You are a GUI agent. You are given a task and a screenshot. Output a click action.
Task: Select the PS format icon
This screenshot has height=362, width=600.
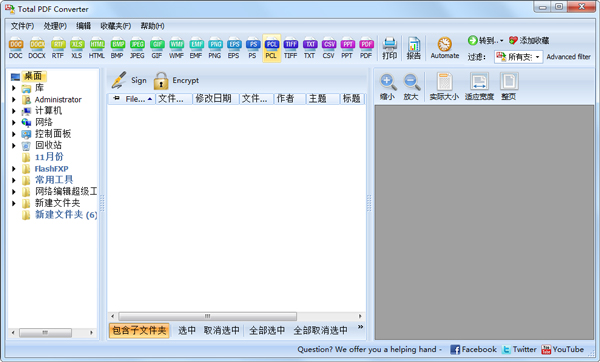(253, 49)
